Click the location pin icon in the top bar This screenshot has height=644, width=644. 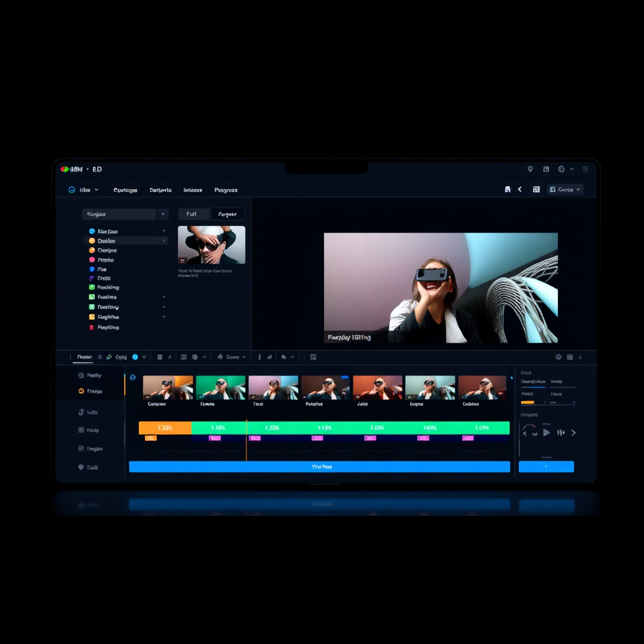530,169
